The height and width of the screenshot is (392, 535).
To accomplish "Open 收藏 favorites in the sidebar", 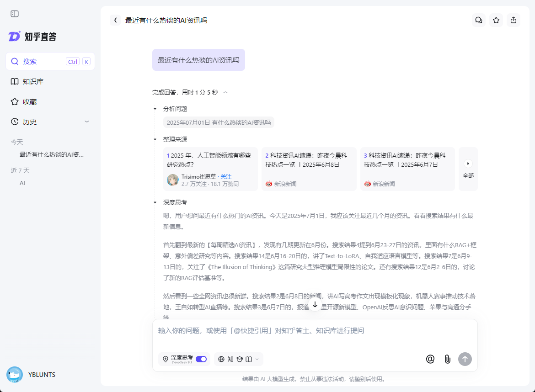I will pyautogui.click(x=50, y=101).
